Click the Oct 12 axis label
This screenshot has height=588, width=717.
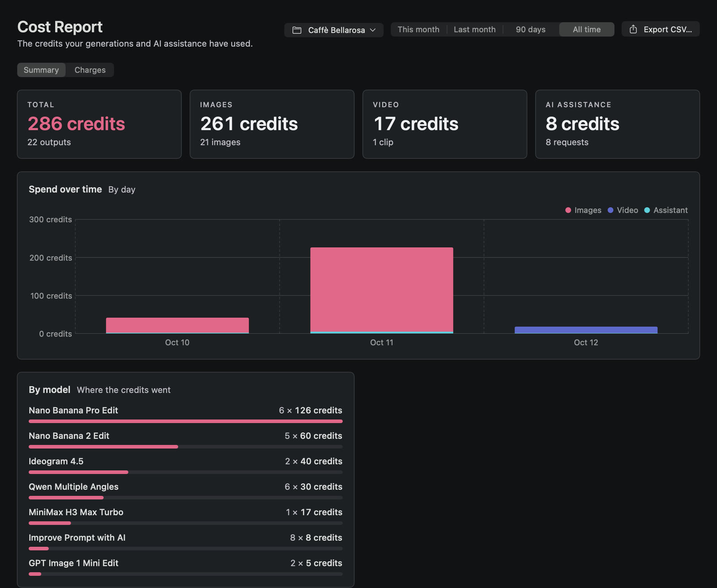tap(586, 342)
